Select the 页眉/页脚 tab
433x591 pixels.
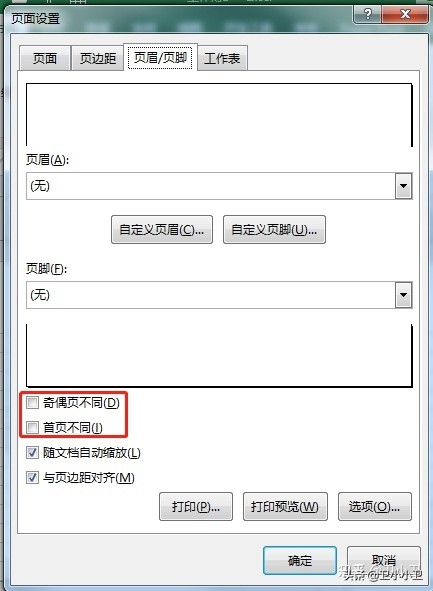click(x=160, y=57)
